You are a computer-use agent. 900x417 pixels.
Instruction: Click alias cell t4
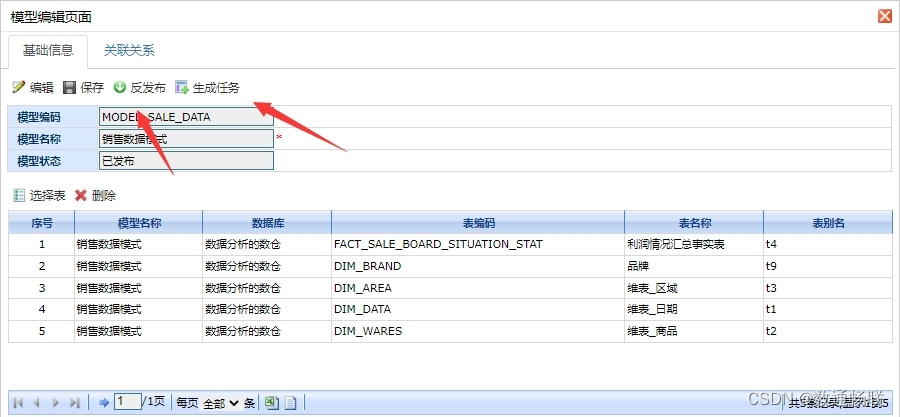(828, 244)
